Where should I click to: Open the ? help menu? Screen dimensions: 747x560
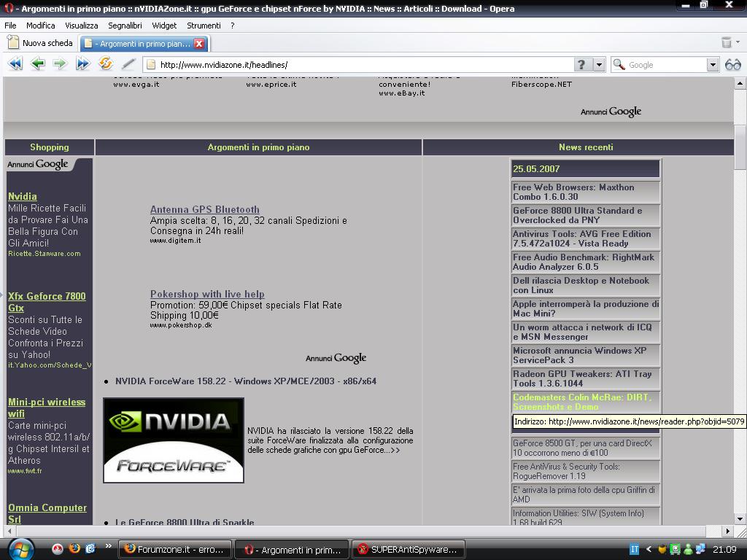[x=233, y=26]
